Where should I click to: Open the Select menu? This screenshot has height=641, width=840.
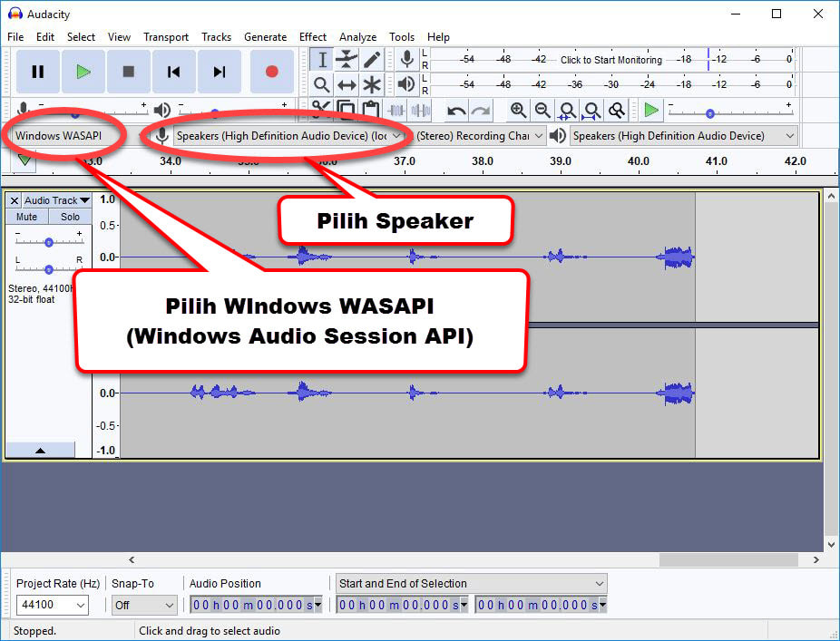click(x=81, y=37)
